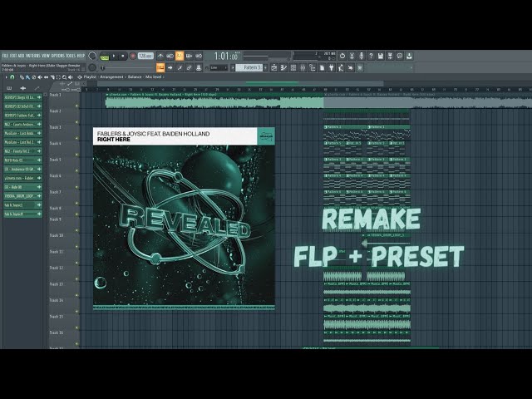Click the Stop button in transport
532x399 pixels.
tap(123, 56)
